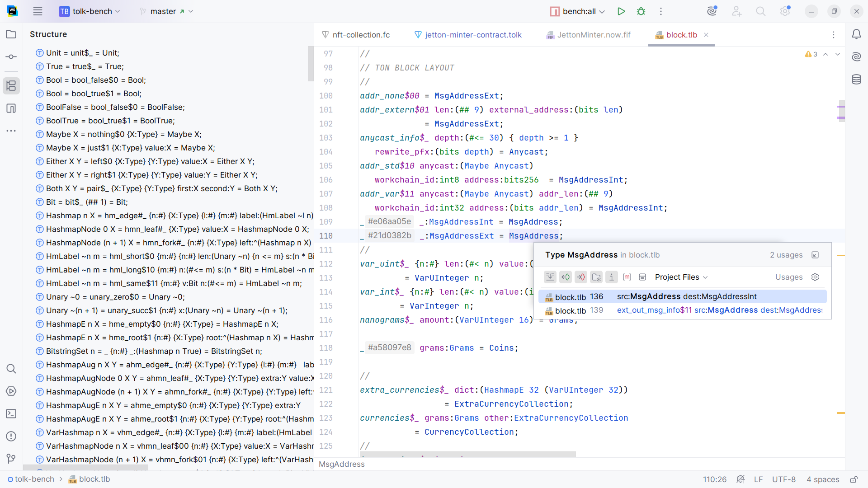The image size is (868, 488).
Task: Toggle the read access filter in the popup
Action: (566, 277)
